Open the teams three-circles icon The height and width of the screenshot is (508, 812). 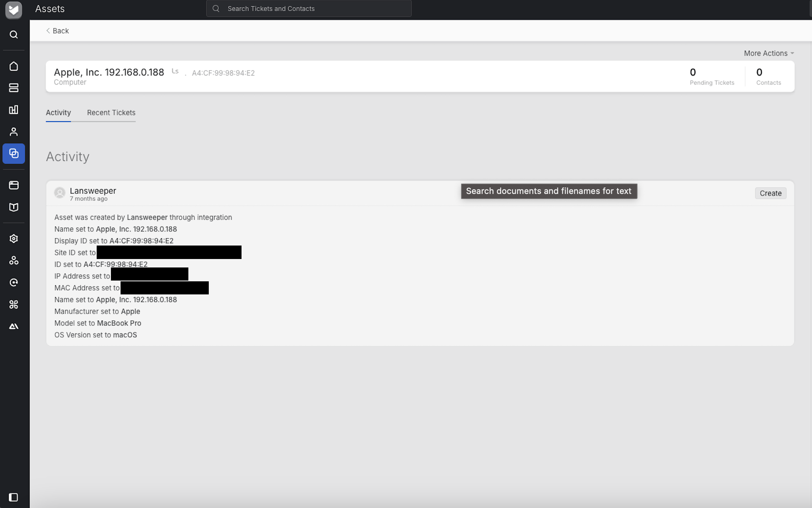click(x=13, y=261)
